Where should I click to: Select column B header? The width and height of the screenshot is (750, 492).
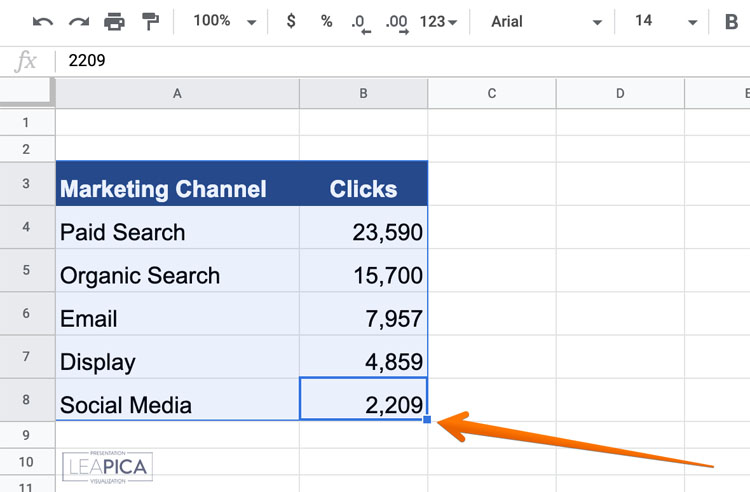tap(364, 94)
